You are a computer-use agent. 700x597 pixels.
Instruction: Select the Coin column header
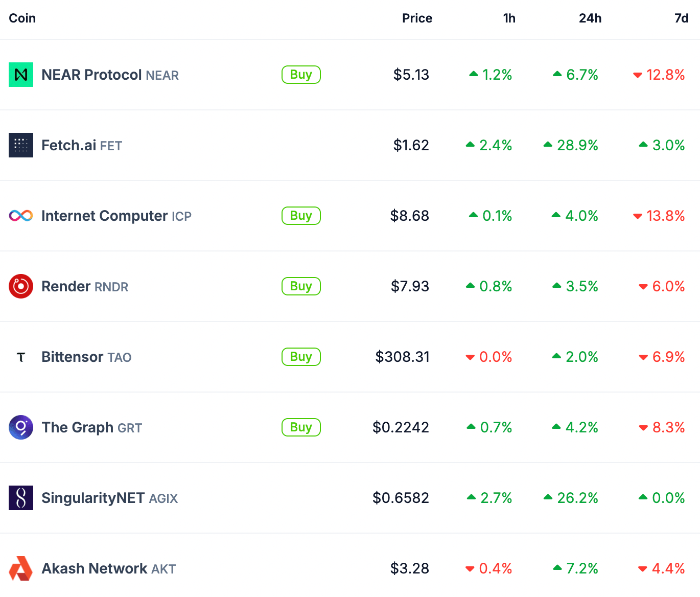[22, 18]
